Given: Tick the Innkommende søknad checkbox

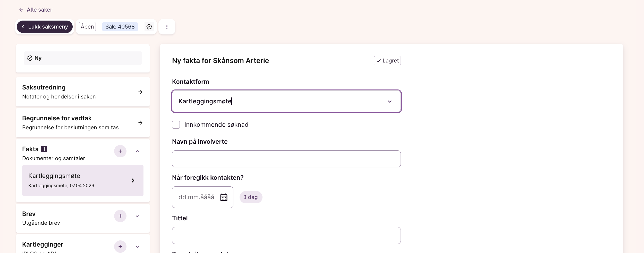Looking at the screenshot, I should pos(176,125).
